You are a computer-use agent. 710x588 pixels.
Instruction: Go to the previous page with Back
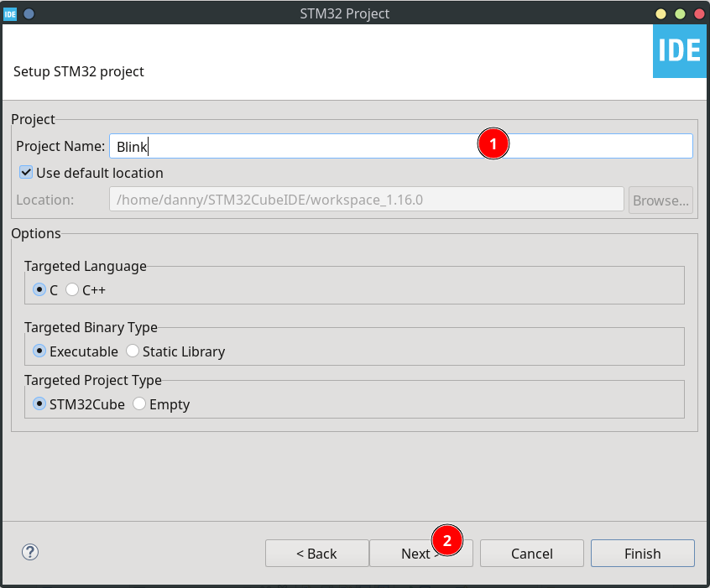click(317, 553)
